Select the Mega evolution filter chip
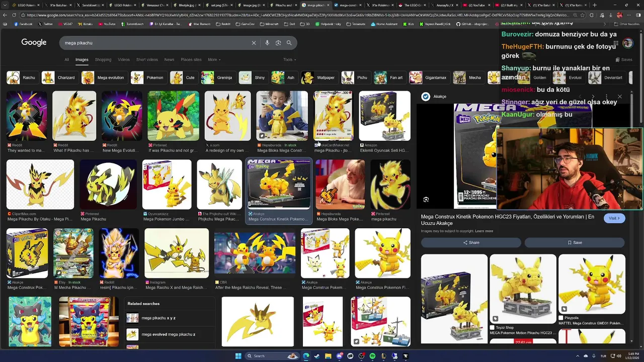 click(x=104, y=77)
